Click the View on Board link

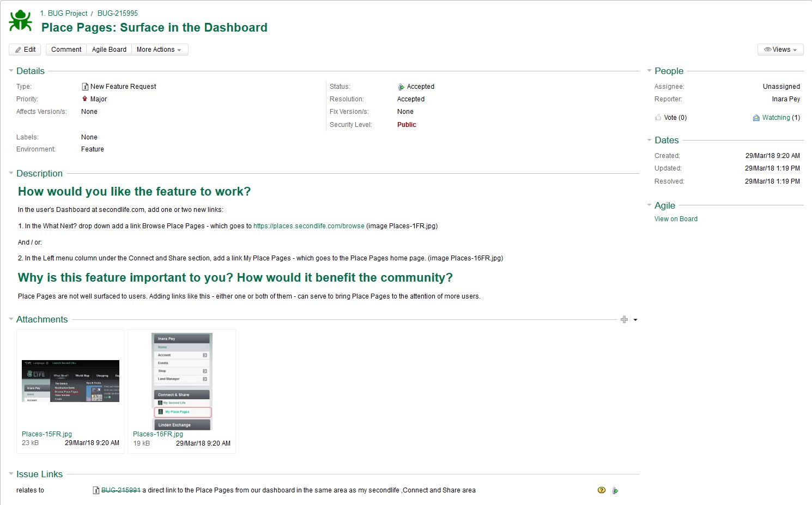point(676,219)
